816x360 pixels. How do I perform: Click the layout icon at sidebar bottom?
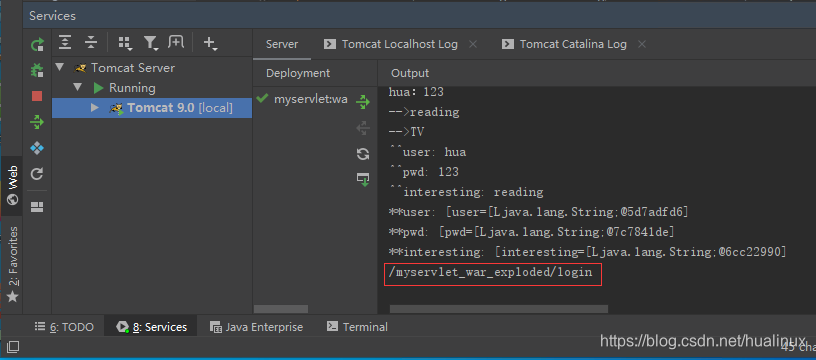pyautogui.click(x=37, y=208)
